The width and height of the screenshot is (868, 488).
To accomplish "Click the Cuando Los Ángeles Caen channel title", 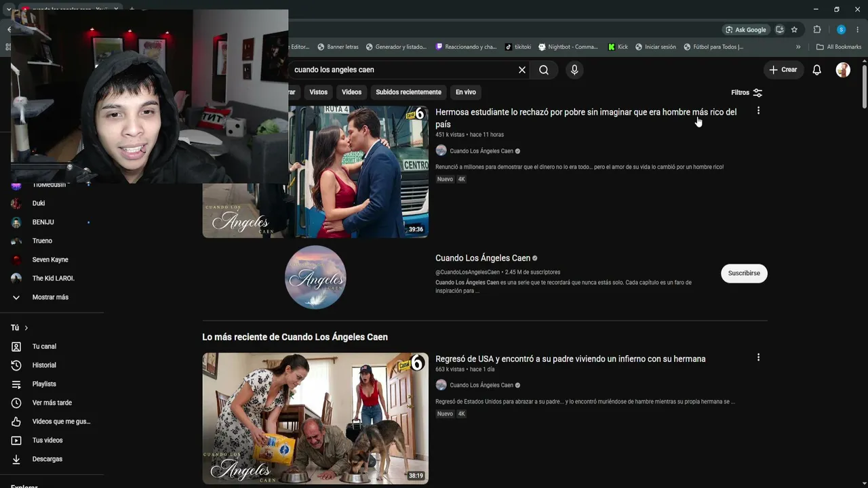I will pyautogui.click(x=483, y=258).
